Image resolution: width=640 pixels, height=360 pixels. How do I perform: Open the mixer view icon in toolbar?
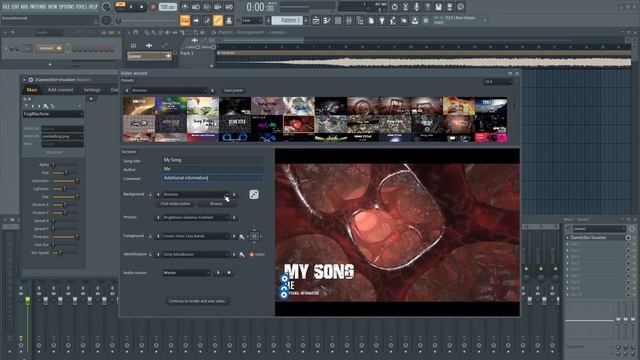(x=349, y=20)
